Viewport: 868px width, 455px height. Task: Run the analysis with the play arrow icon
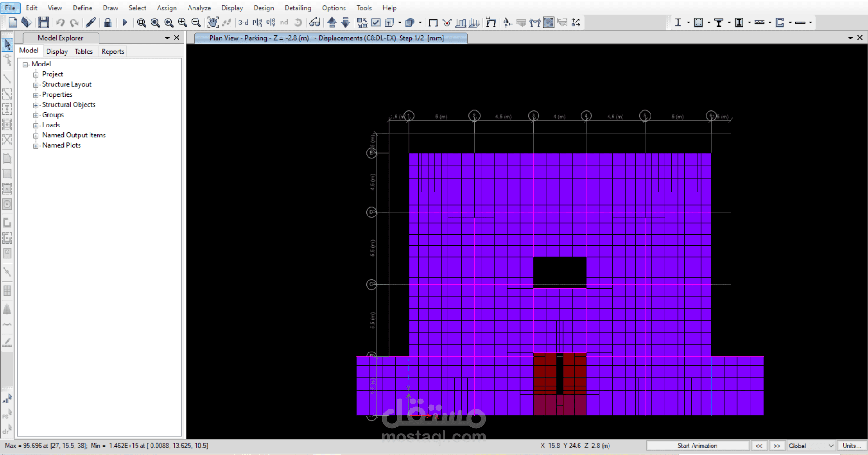coord(125,22)
